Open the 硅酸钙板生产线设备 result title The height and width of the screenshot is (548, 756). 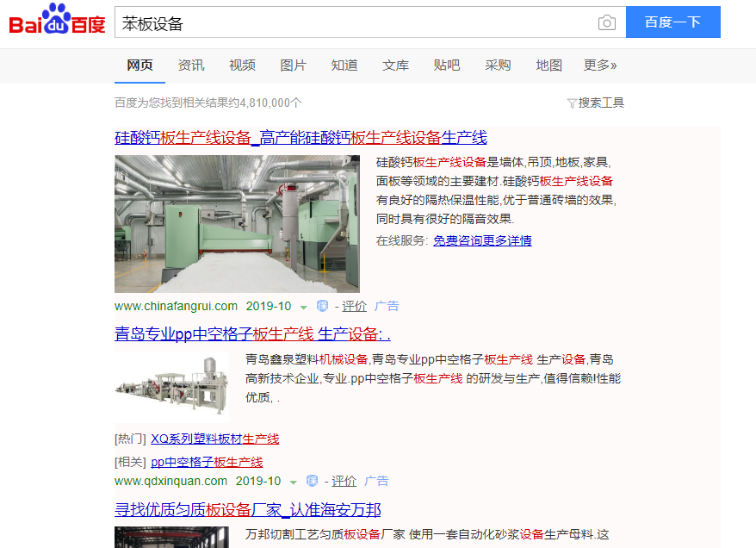pyautogui.click(x=301, y=137)
